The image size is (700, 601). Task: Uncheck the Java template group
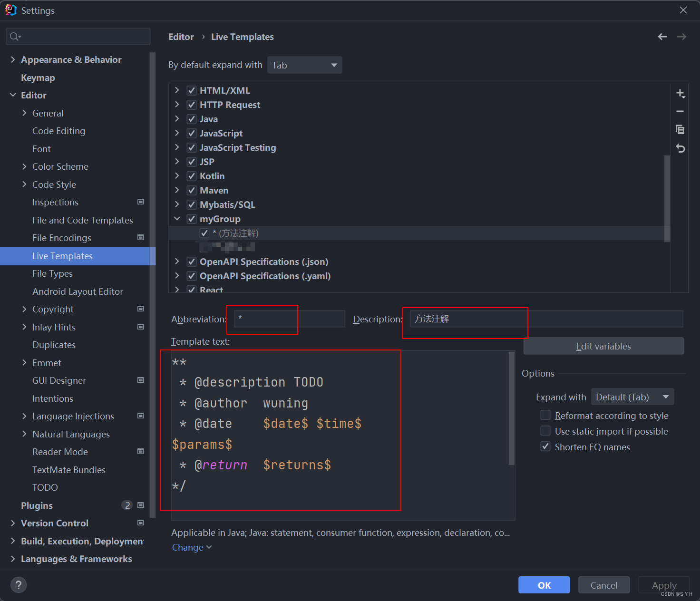(192, 119)
